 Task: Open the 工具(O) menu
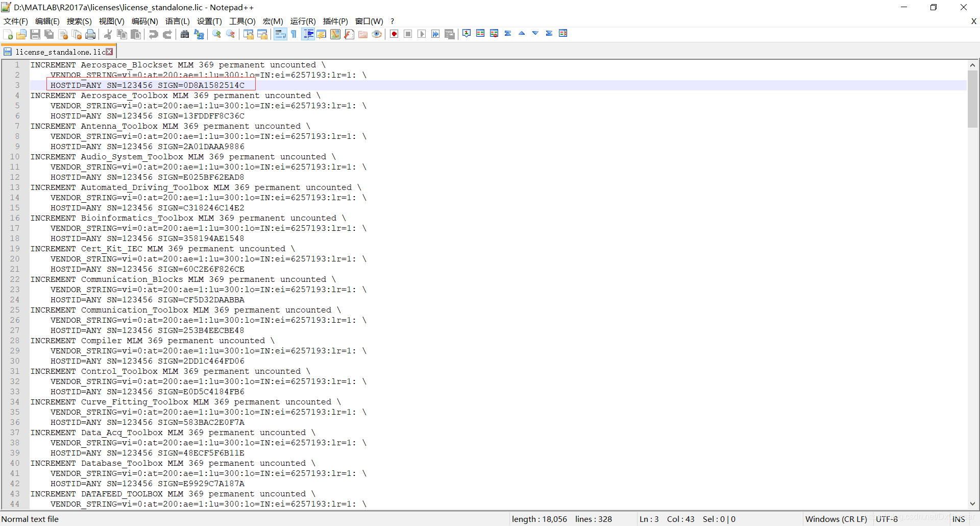242,21
